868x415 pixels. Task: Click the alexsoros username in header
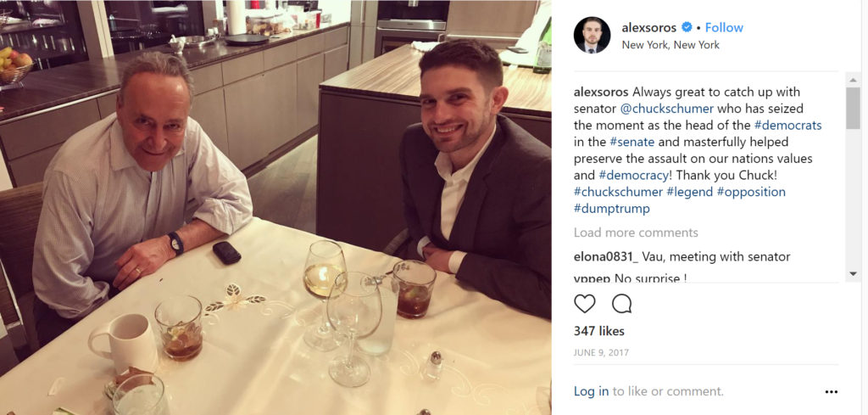(x=649, y=27)
